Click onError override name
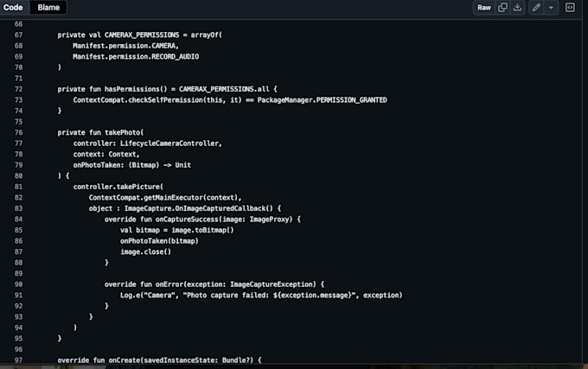 tap(169, 284)
